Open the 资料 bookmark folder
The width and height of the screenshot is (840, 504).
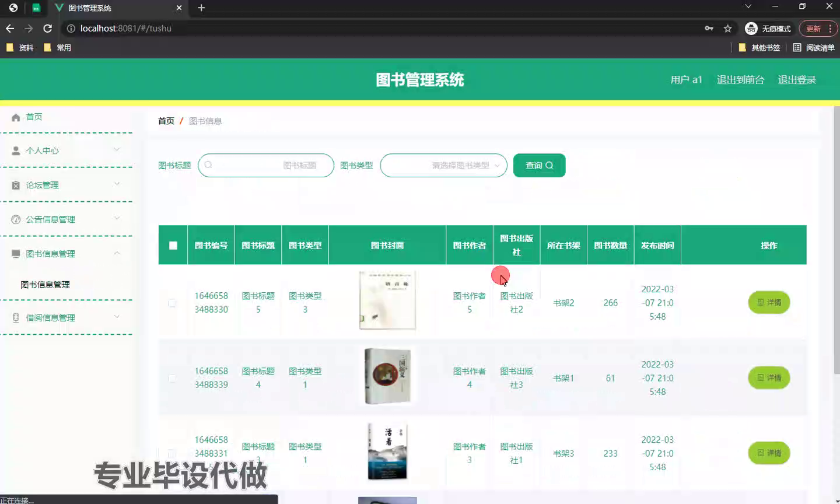tap(20, 48)
